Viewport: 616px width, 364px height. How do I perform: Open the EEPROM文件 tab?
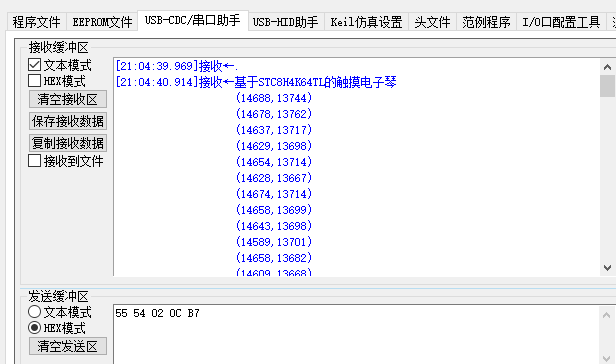102,22
